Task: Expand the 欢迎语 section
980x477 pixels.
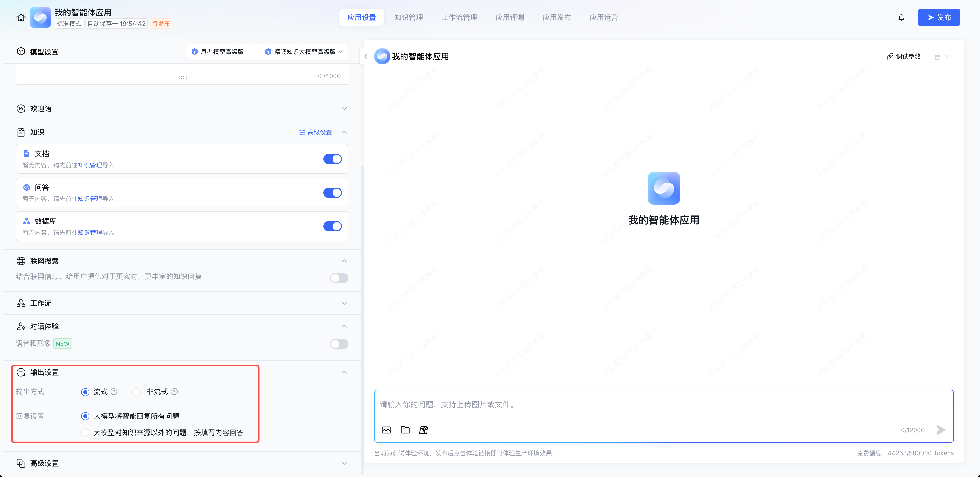Action: tap(344, 109)
